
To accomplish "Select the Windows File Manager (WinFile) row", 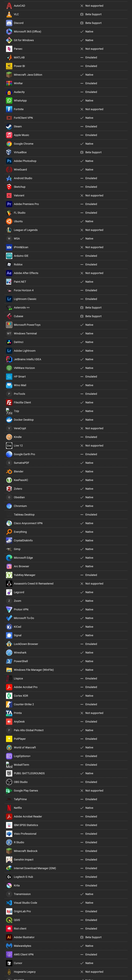I will click(34, 670).
